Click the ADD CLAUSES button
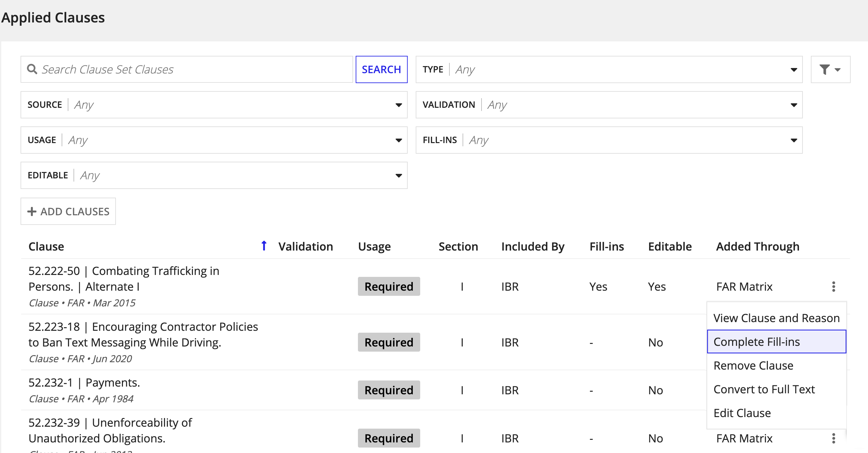Screen dimensions: 868x453 pos(68,211)
